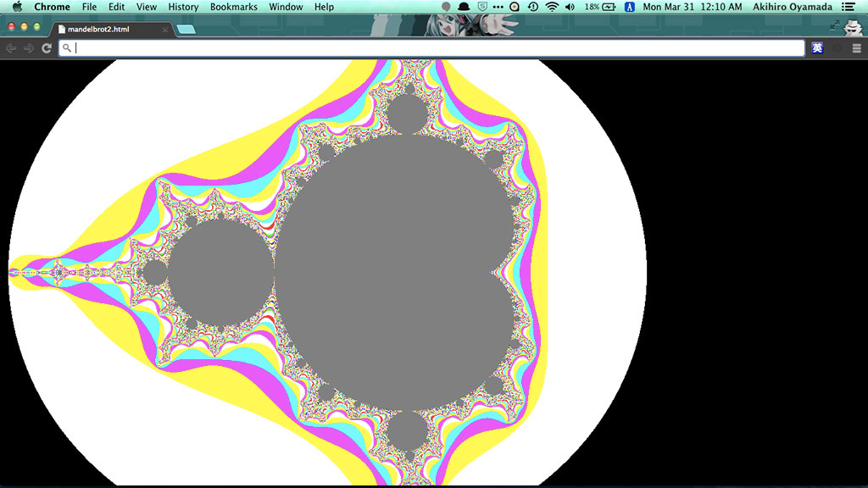The image size is (868, 488).
Task: Close the mandelbrot2.html tab
Action: pos(165,30)
